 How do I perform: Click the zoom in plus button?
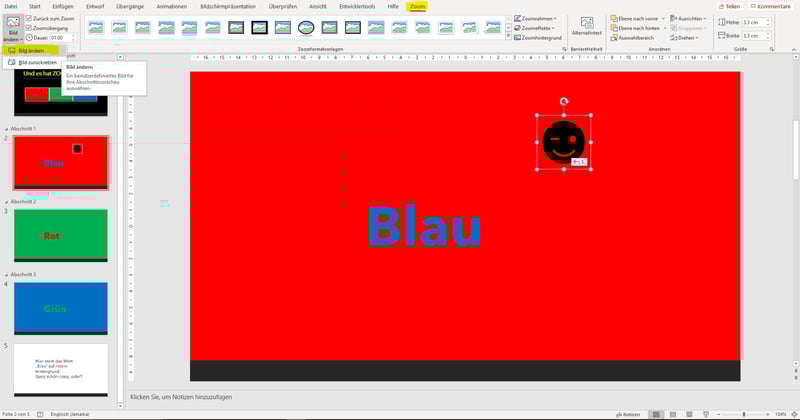pos(768,414)
